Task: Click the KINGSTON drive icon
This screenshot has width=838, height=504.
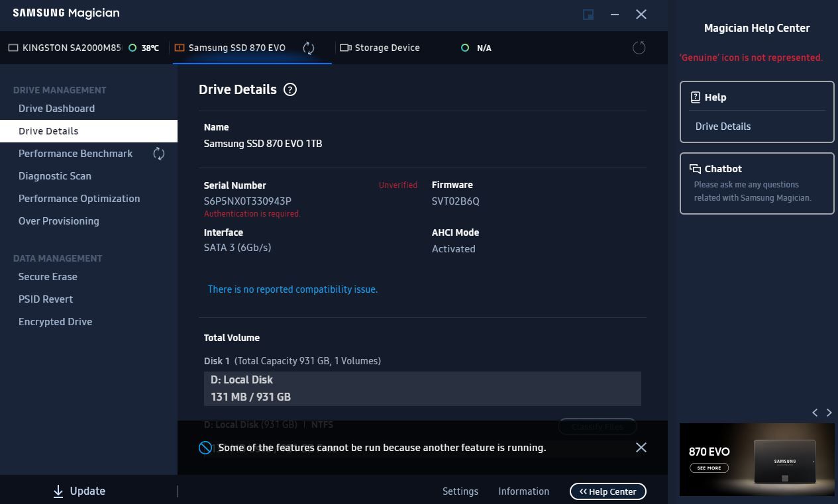Action: 13,48
